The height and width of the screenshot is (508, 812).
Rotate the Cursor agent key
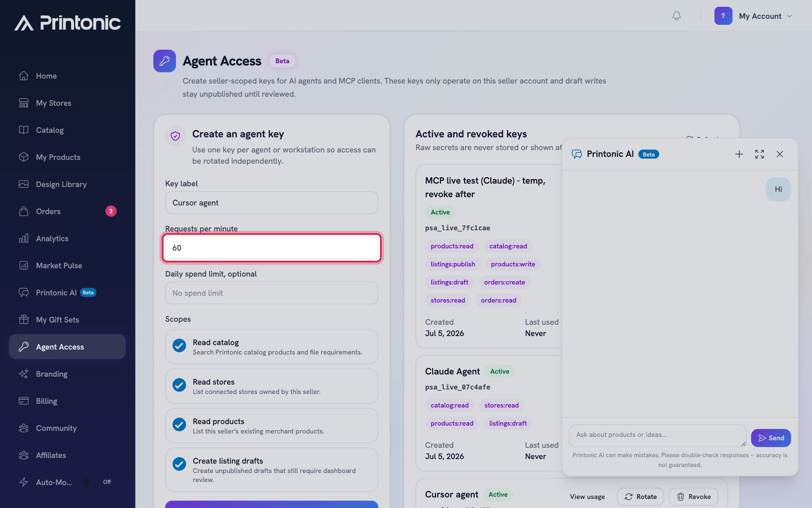click(640, 497)
